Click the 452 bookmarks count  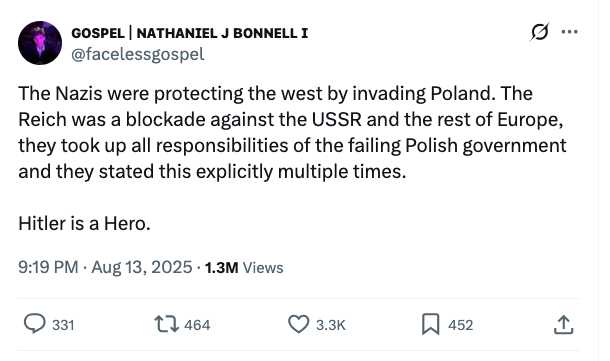pos(461,325)
